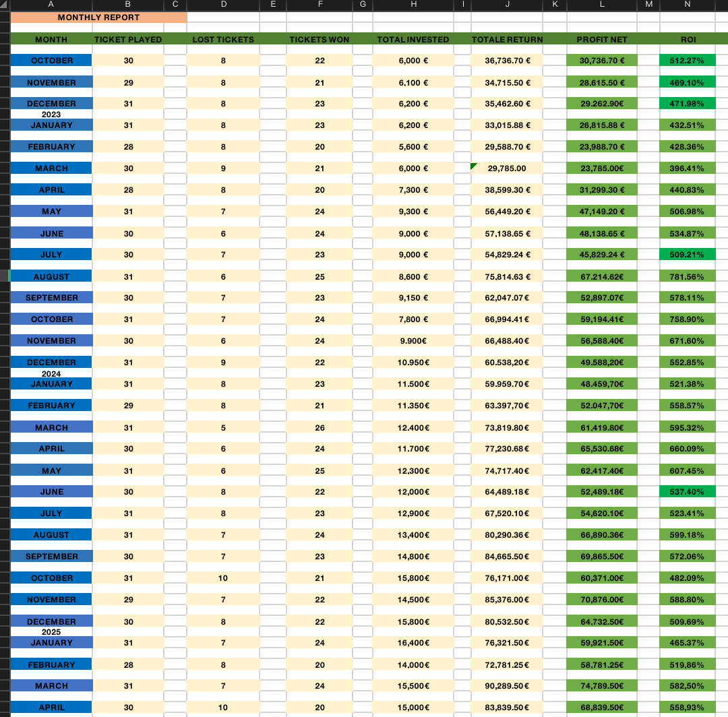This screenshot has width=728, height=717.
Task: Select the 90,289.50€ return cell
Action: [507, 685]
